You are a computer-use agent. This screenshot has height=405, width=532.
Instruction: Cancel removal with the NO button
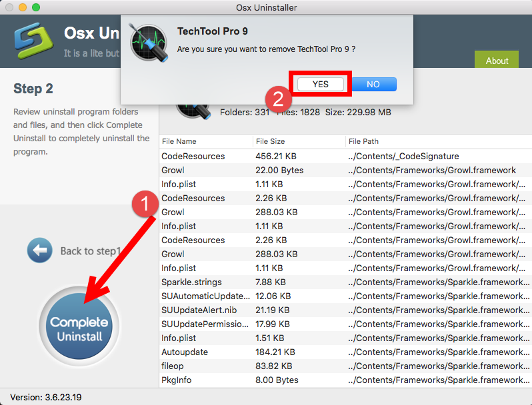(373, 84)
